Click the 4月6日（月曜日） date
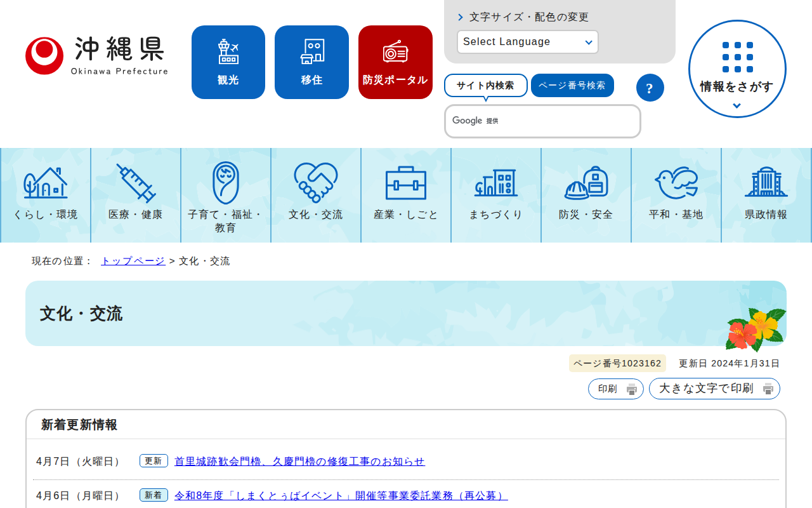Image resolution: width=812 pixels, height=508 pixels. (80, 496)
